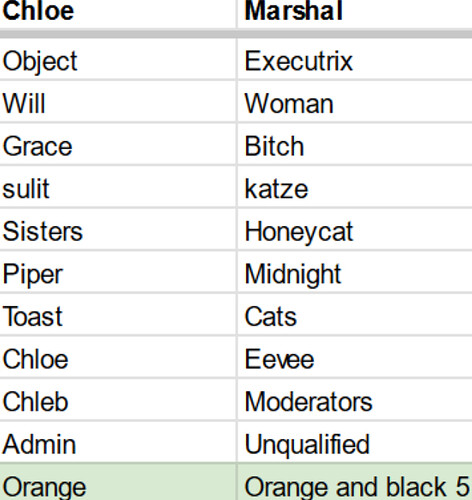This screenshot has width=472, height=500.
Task: Click the Cats cell
Action: click(355, 315)
